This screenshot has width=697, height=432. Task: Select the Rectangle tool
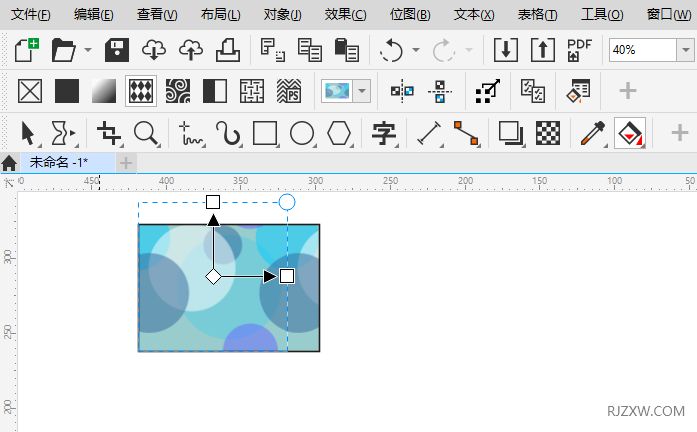point(265,133)
